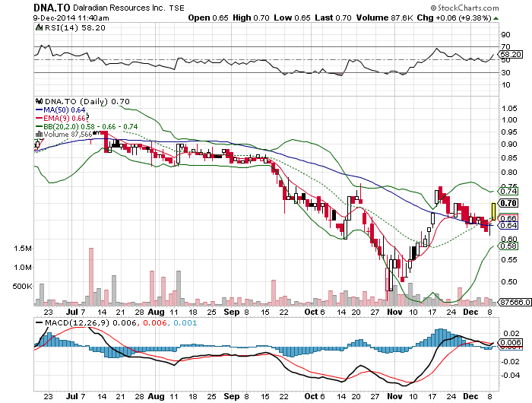Click the 0.70 last price tag
This screenshot has height=403, width=532.
click(509, 203)
